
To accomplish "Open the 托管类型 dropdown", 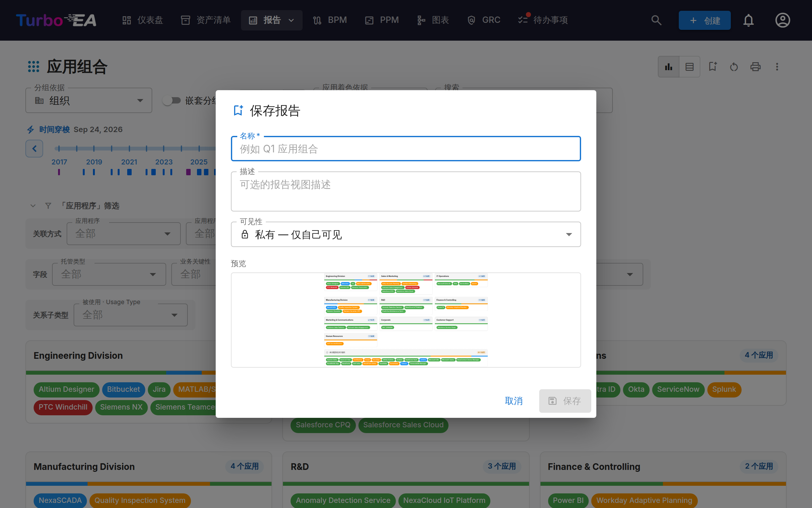I will coord(109,274).
